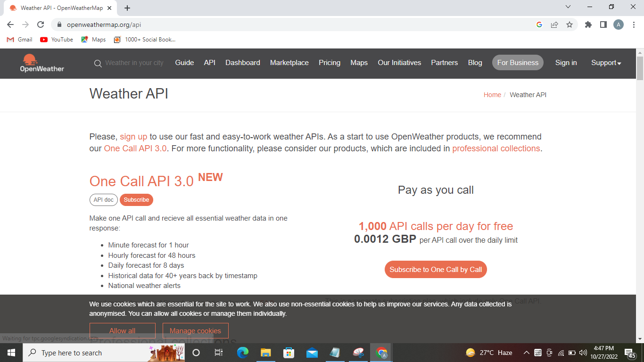The image size is (644, 362).
Task: Open Partners in navbar
Action: click(445, 63)
